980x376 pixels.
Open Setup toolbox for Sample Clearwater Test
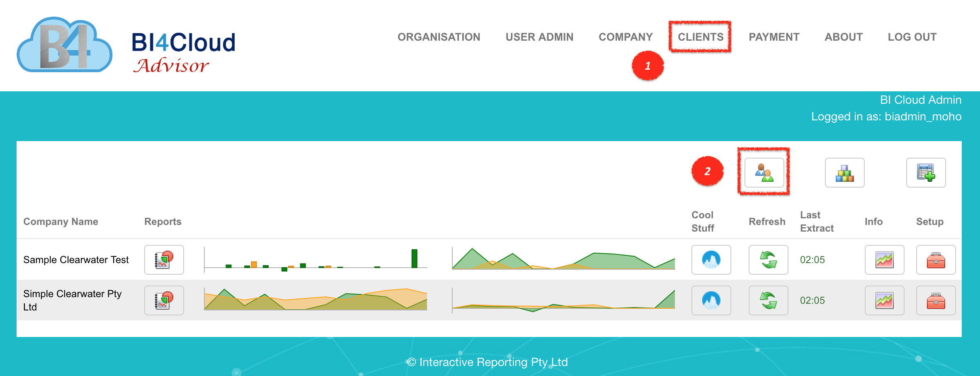936,260
